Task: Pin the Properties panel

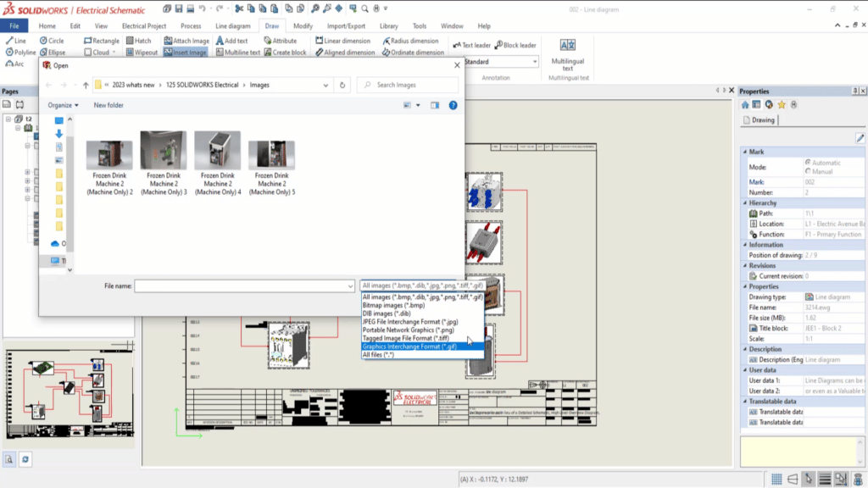Action: (x=854, y=91)
